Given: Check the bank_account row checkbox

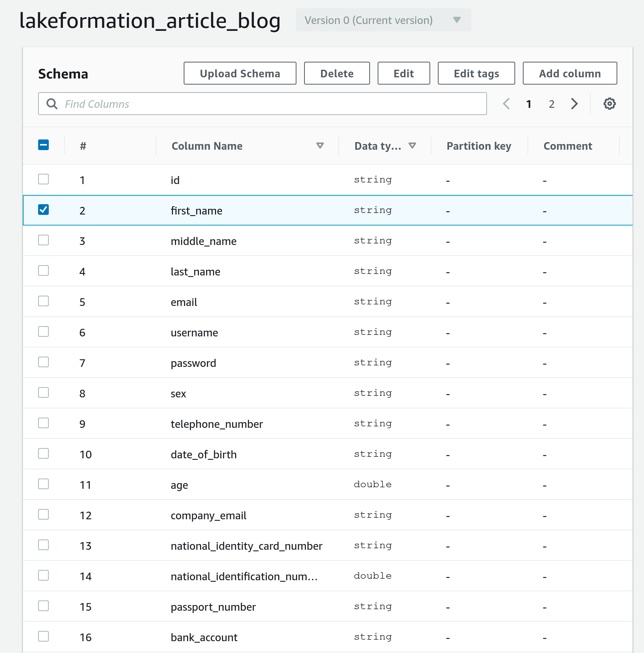Looking at the screenshot, I should coord(43,636).
